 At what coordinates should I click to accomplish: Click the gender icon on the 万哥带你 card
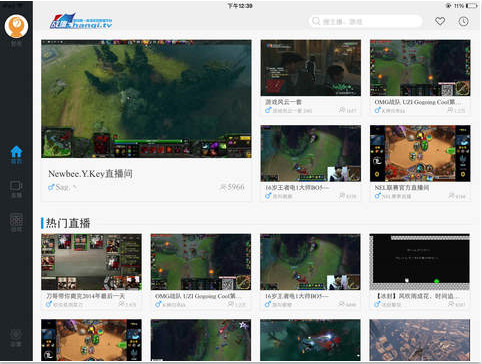[x=49, y=304]
